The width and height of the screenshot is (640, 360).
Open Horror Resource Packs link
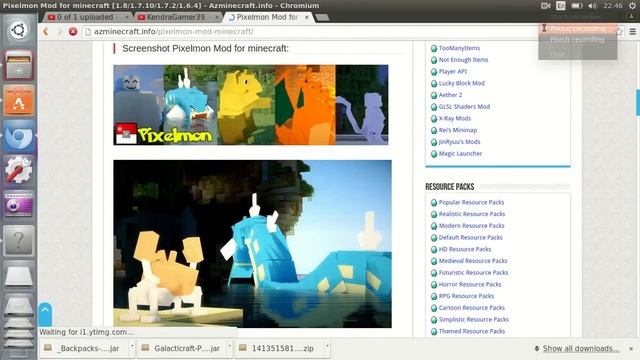click(470, 284)
